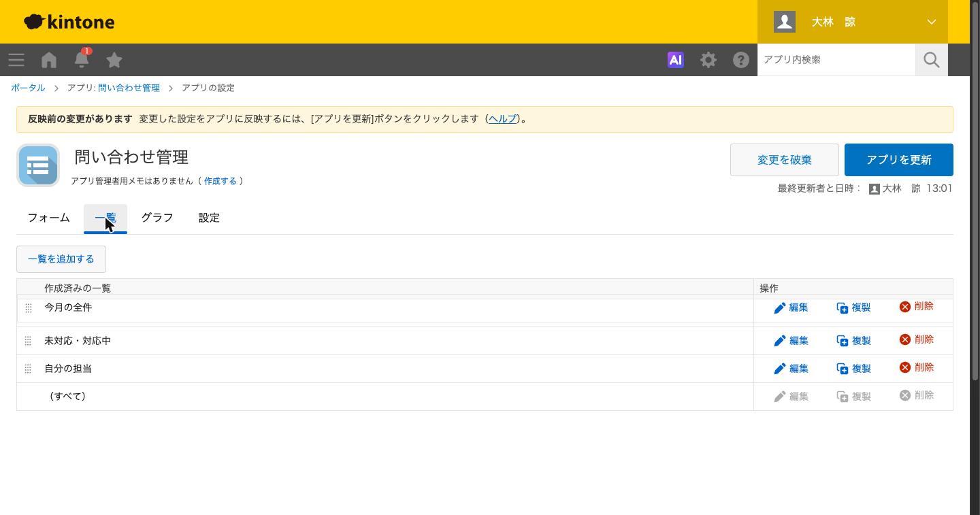The height and width of the screenshot is (515, 980).
Task: Delete the 今月の全件 view
Action: (x=916, y=306)
